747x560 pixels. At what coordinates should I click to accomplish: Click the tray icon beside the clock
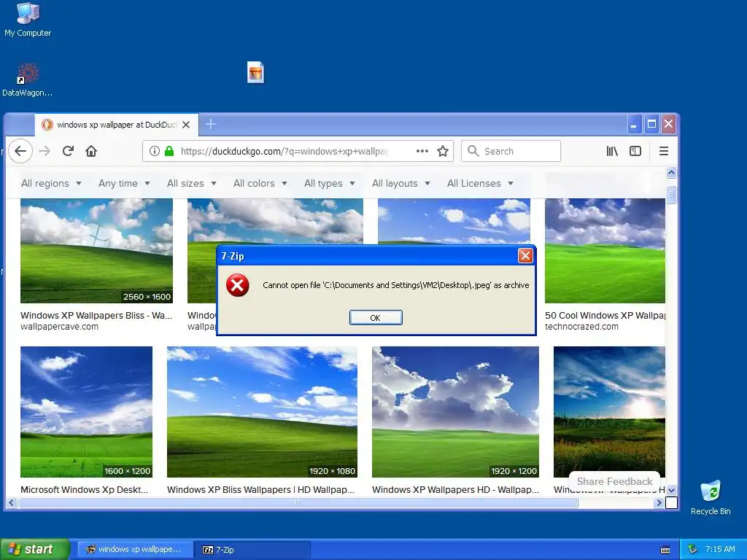(x=693, y=549)
